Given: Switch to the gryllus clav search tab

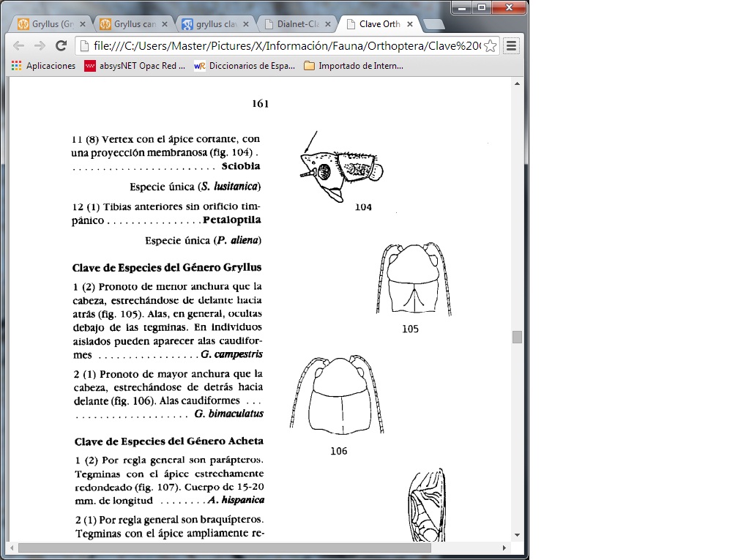Looking at the screenshot, I should (211, 24).
